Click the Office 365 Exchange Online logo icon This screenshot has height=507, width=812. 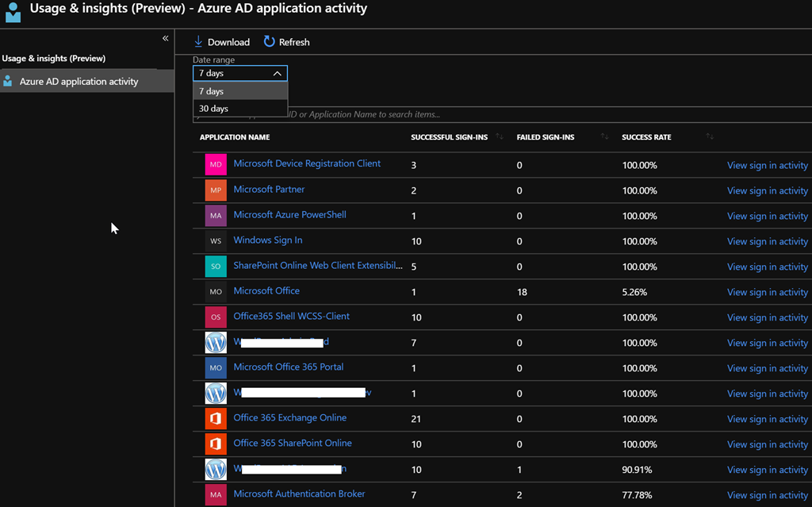coord(216,418)
